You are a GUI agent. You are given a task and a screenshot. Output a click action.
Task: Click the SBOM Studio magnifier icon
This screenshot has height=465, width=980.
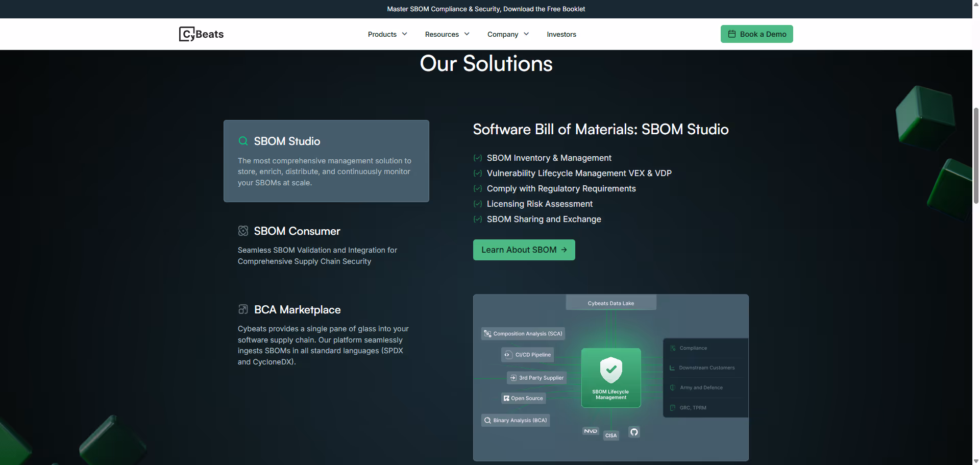[x=243, y=141]
